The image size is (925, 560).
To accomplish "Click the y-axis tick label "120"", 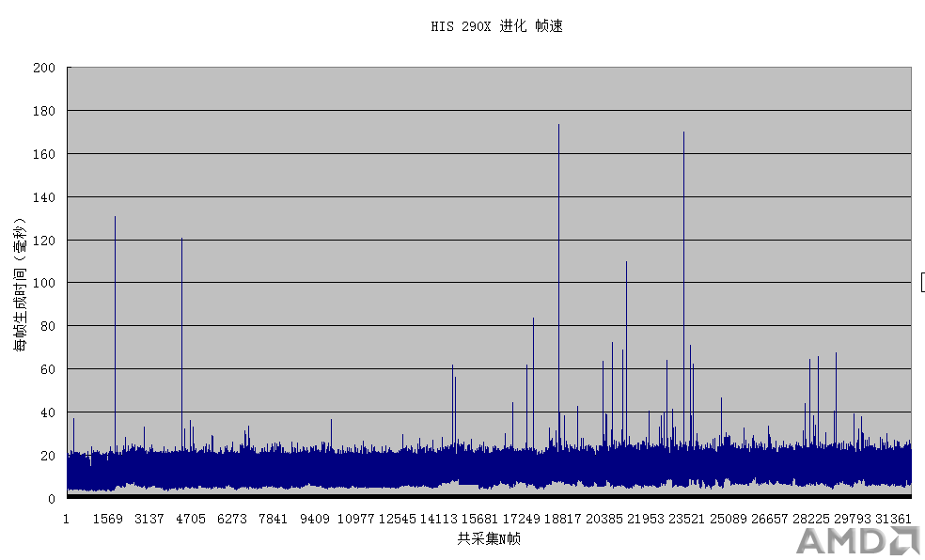I will tap(44, 241).
